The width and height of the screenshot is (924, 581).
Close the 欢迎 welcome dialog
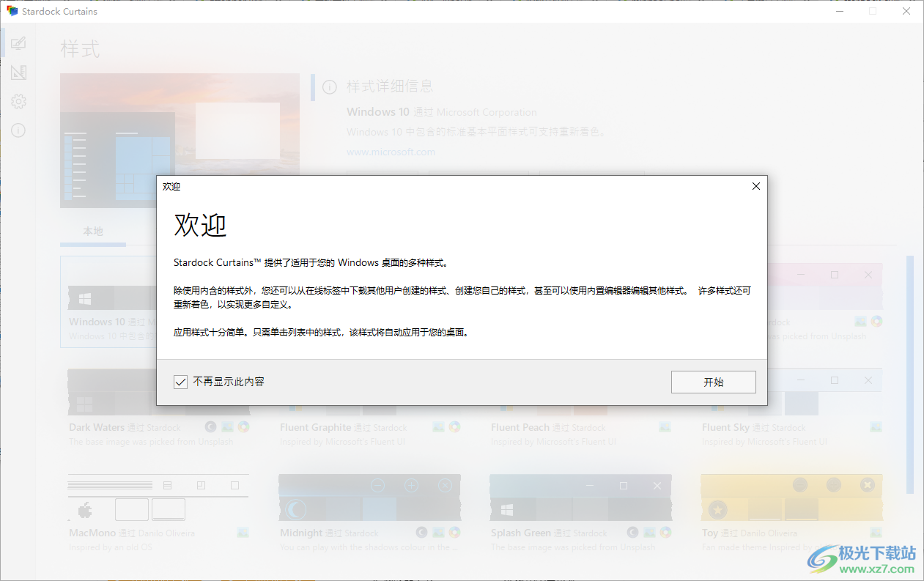pyautogui.click(x=755, y=186)
